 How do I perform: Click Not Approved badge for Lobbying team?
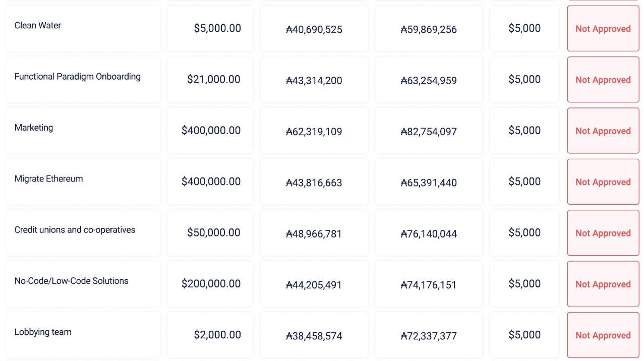point(603,335)
